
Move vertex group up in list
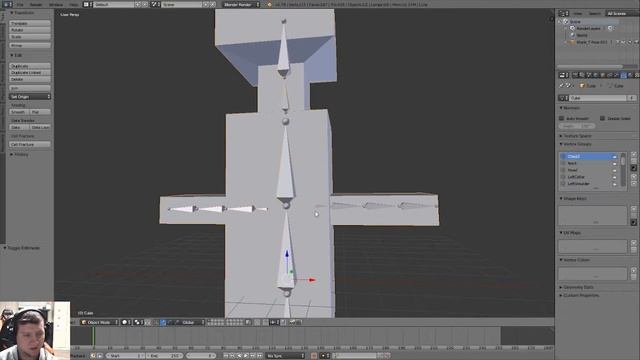634,177
